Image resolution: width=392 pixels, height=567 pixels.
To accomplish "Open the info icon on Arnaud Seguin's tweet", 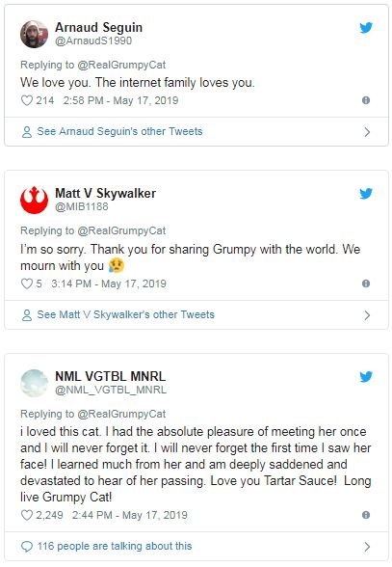I will [366, 100].
